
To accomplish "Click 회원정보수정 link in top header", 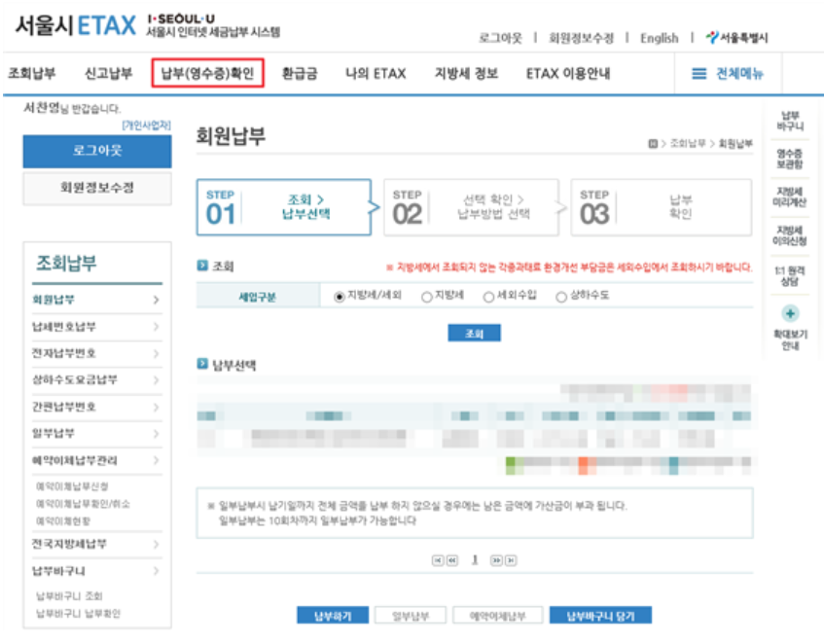I will (581, 38).
